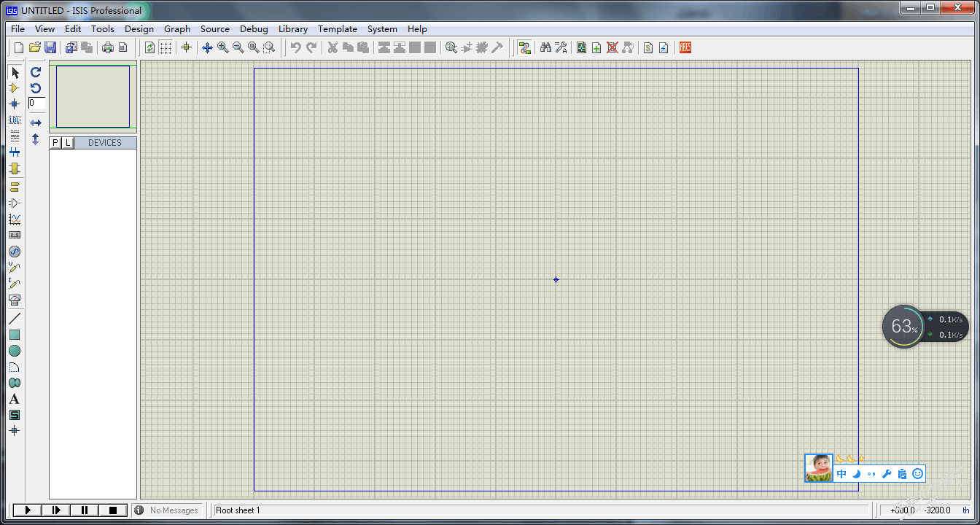Flip vertically with the Y-mirror arrow

pyautogui.click(x=36, y=139)
